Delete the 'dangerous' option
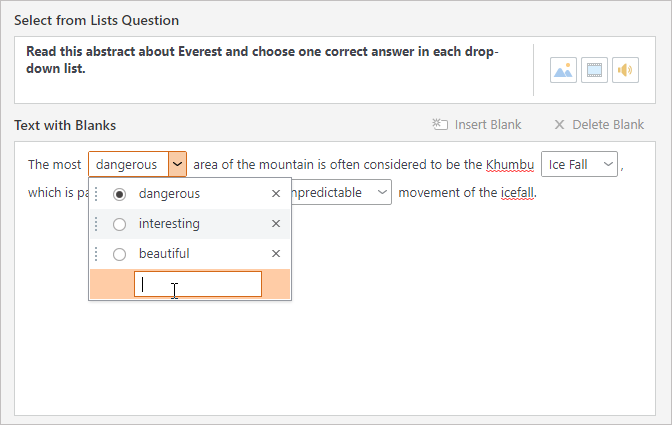672x425 pixels. point(276,194)
